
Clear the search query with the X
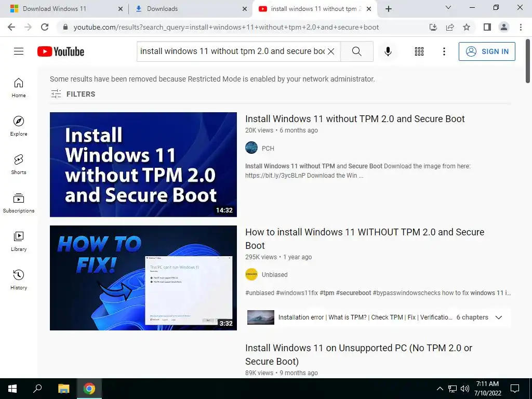coord(331,51)
